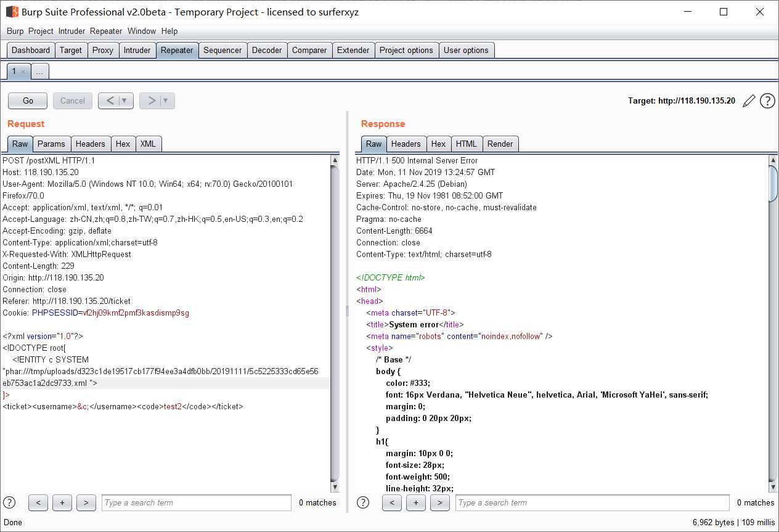Switch to the Target tab
This screenshot has width=779, height=532.
(71, 50)
